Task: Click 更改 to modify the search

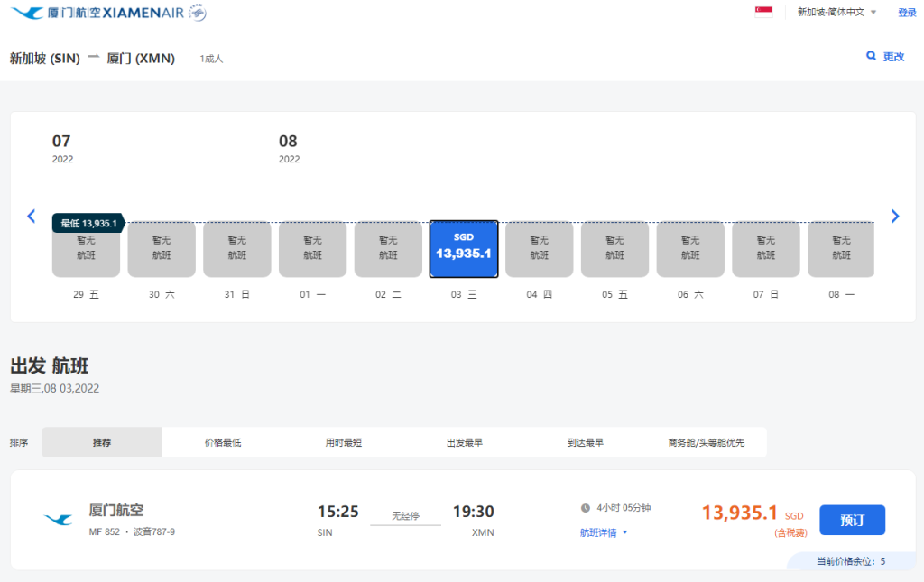Action: tap(893, 57)
